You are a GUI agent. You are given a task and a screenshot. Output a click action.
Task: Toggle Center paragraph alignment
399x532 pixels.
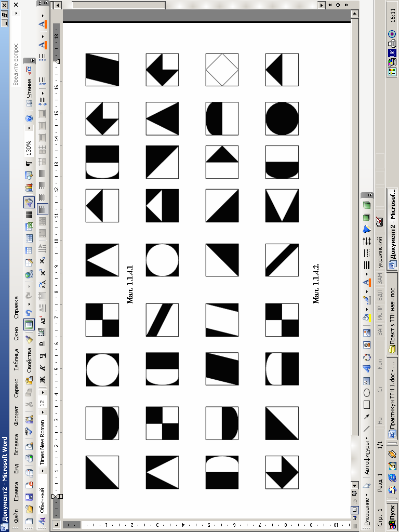pos(43,197)
